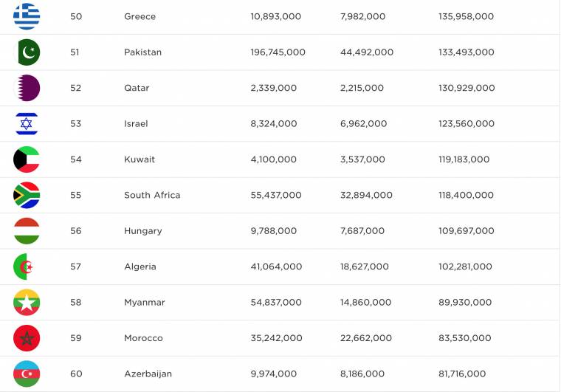
Task: Open the Greece country name
Action: pos(140,16)
